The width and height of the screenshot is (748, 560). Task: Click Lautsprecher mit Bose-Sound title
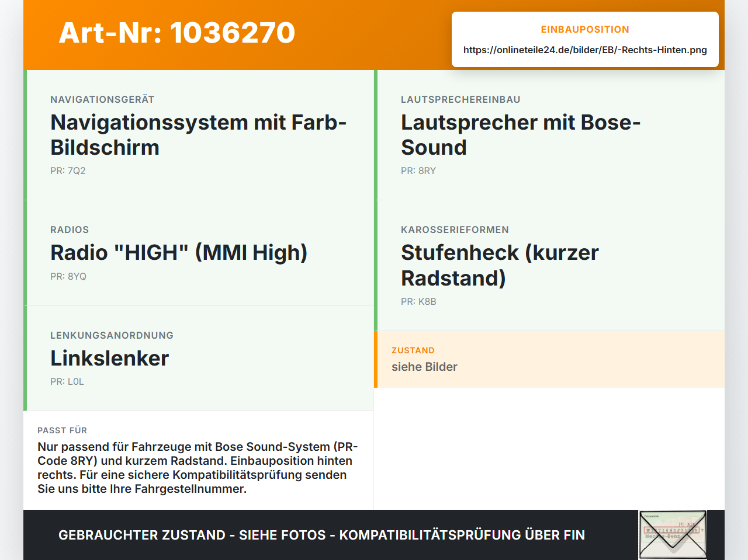pyautogui.click(x=521, y=135)
